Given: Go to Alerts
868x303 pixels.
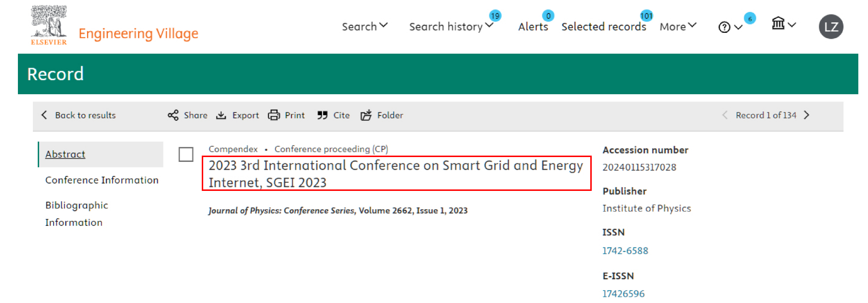Looking at the screenshot, I should pos(533,27).
